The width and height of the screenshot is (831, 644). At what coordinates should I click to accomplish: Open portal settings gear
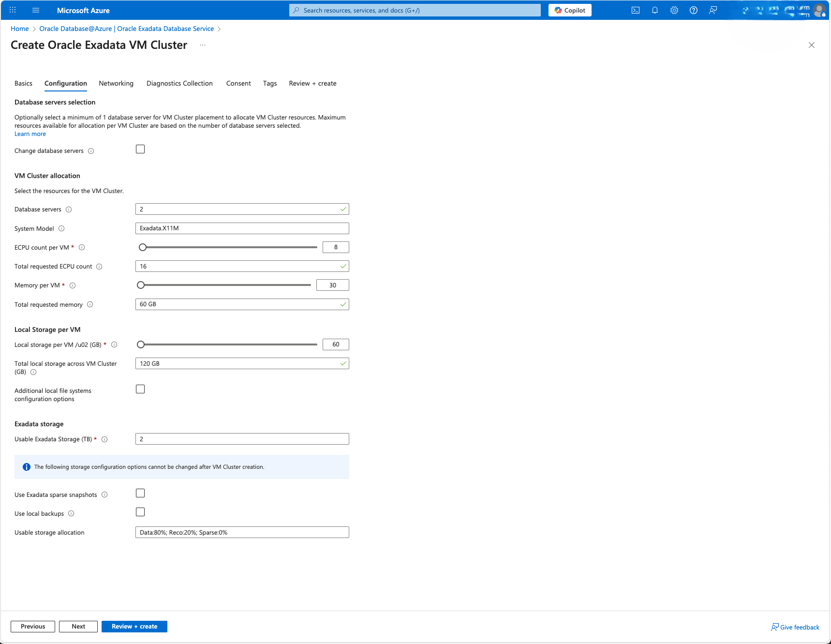674,10
